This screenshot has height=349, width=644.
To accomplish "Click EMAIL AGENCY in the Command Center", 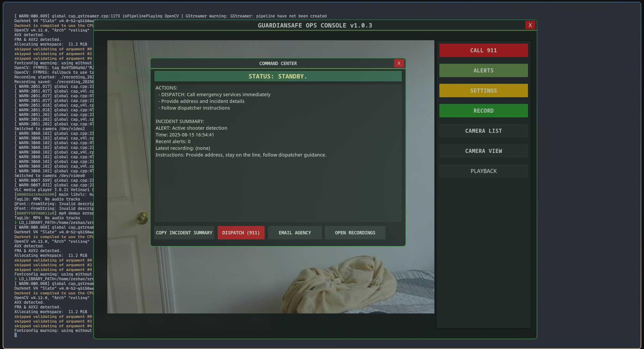I will point(294,232).
